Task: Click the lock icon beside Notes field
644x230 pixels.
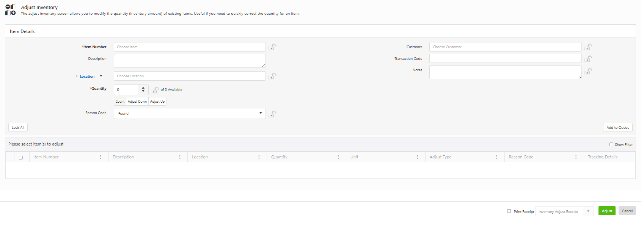Action: [588, 71]
